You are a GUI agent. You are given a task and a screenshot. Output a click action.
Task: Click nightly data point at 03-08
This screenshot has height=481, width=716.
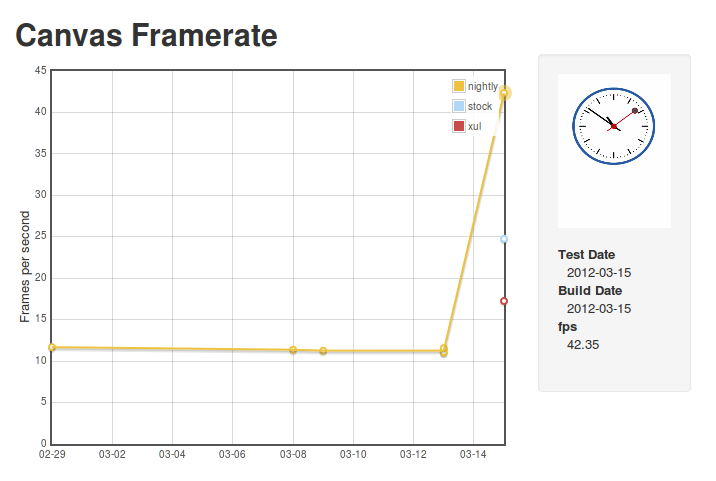pyautogui.click(x=293, y=350)
